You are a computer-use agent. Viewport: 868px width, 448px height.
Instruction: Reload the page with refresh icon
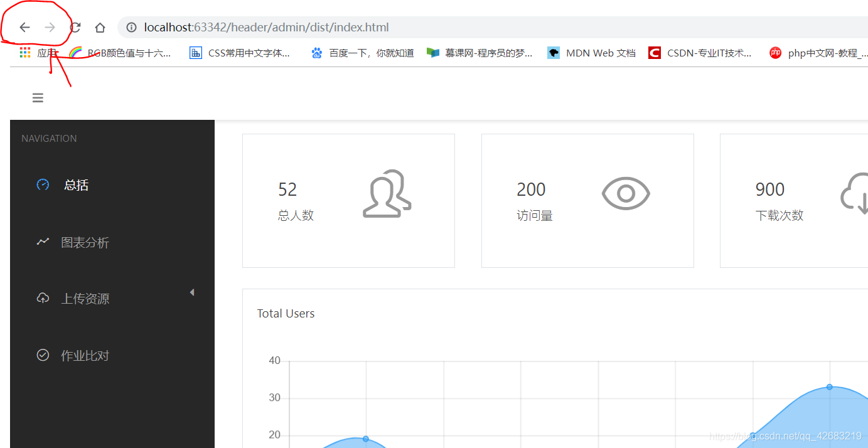click(x=75, y=28)
